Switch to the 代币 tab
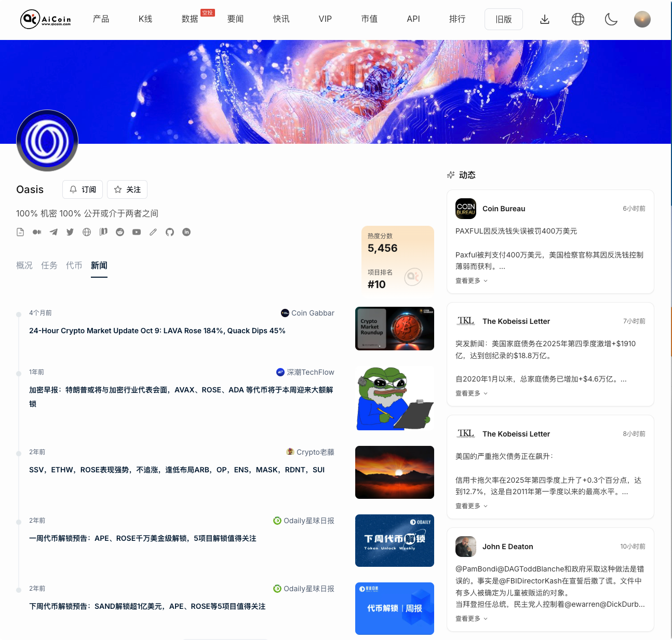This screenshot has width=672, height=640. (x=74, y=265)
